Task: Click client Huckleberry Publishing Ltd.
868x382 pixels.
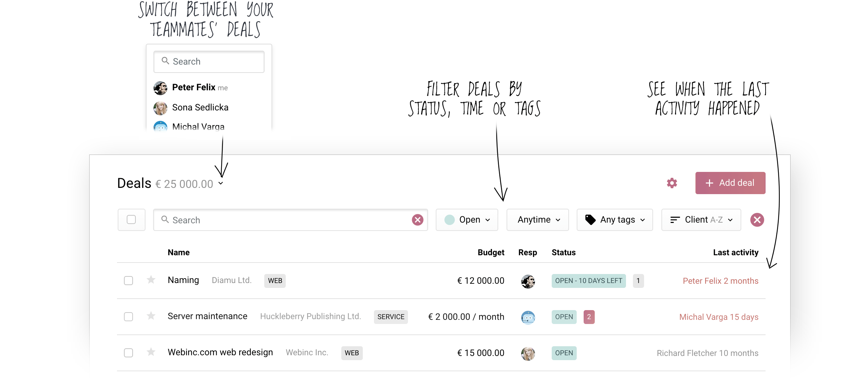Action: pyautogui.click(x=311, y=316)
